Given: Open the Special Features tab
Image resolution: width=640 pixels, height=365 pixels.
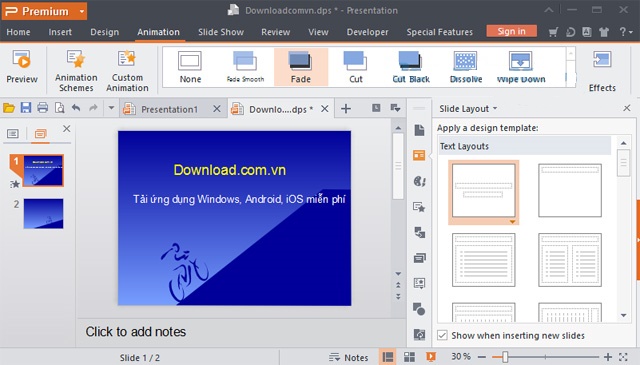Looking at the screenshot, I should (440, 32).
